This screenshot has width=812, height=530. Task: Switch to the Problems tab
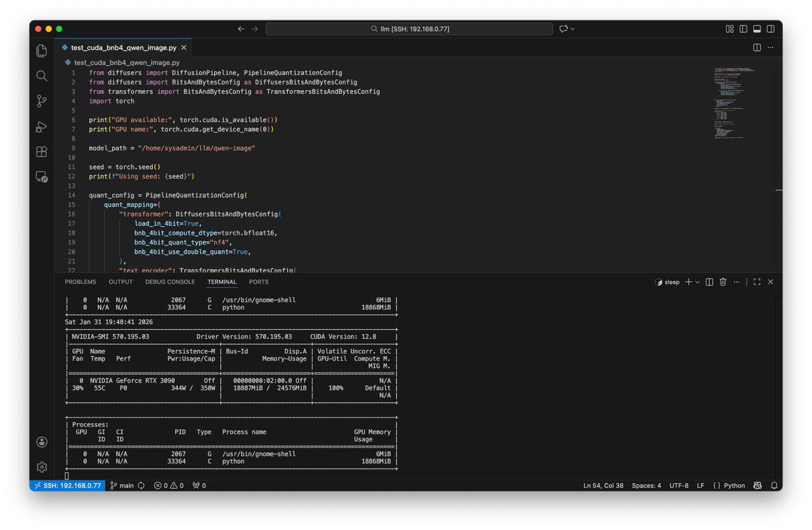tap(81, 282)
